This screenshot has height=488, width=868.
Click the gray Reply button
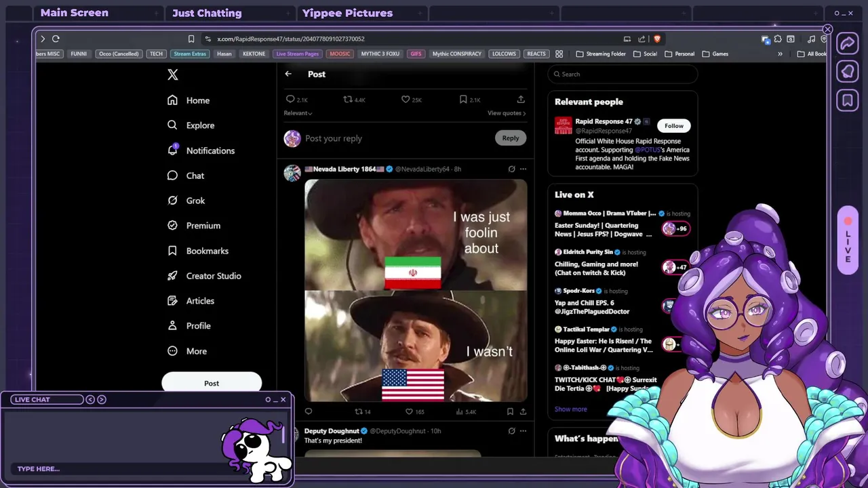click(511, 138)
